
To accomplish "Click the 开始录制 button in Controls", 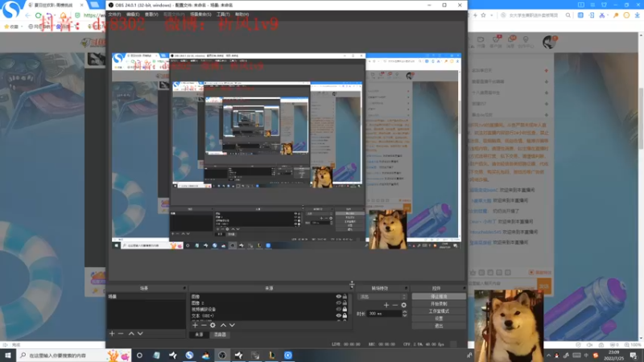I will coord(439,304).
